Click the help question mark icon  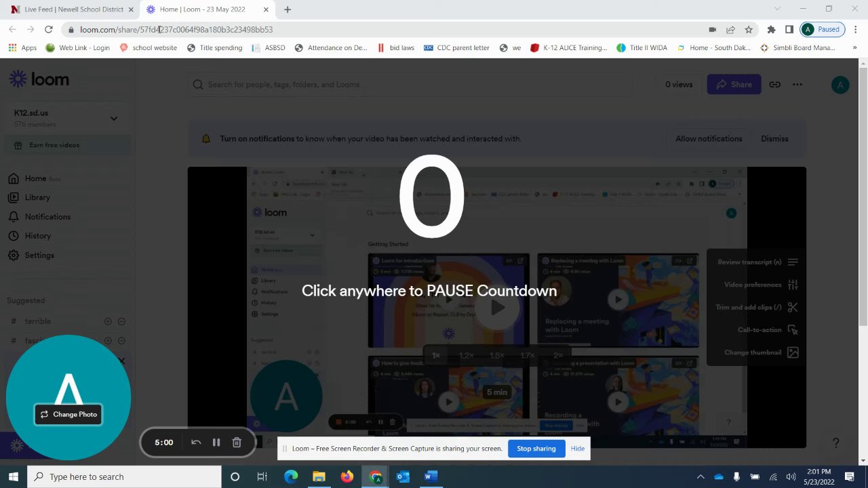click(836, 443)
